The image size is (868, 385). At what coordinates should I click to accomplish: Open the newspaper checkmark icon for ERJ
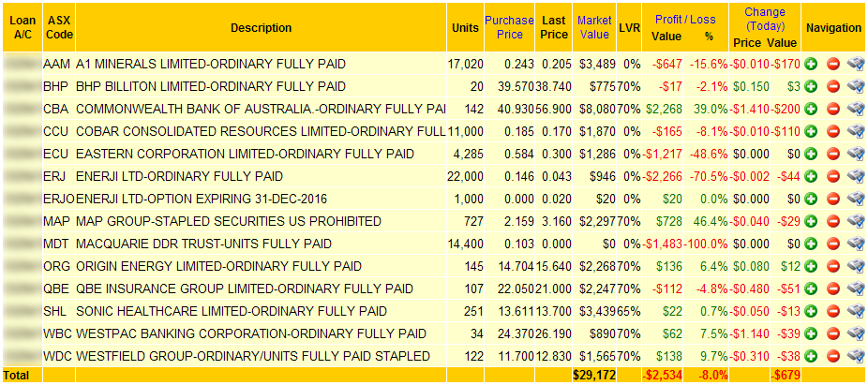[856, 176]
